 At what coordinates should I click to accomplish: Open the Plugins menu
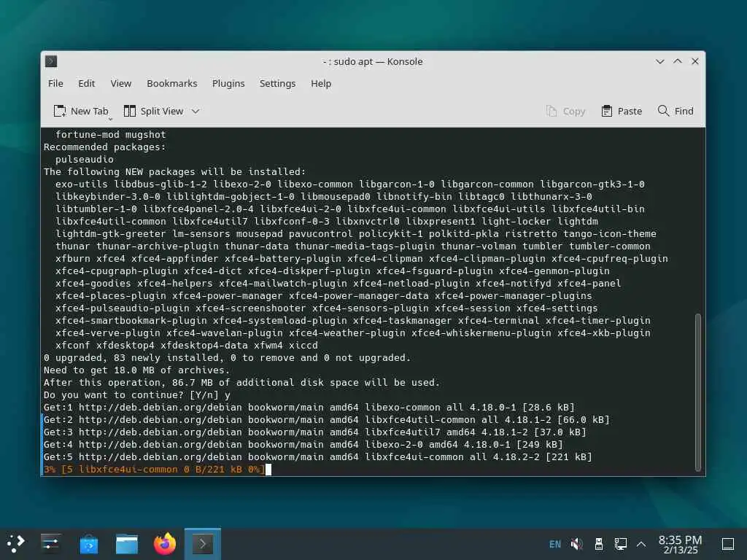click(228, 83)
